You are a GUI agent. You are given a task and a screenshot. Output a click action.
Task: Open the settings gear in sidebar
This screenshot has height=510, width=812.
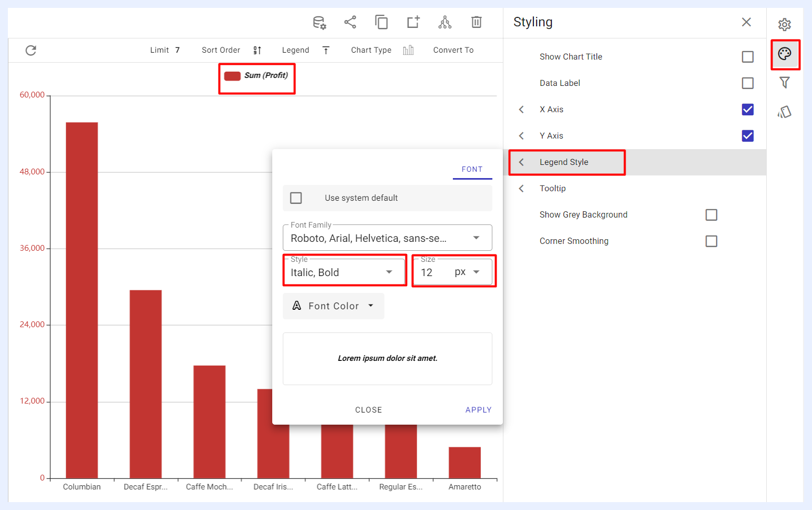pos(785,24)
